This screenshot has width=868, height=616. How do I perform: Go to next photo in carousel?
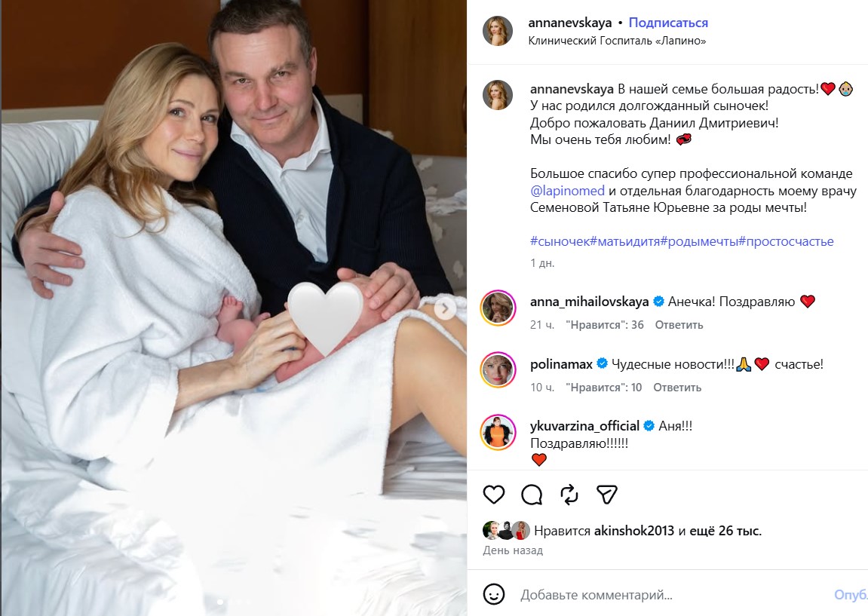pyautogui.click(x=445, y=308)
